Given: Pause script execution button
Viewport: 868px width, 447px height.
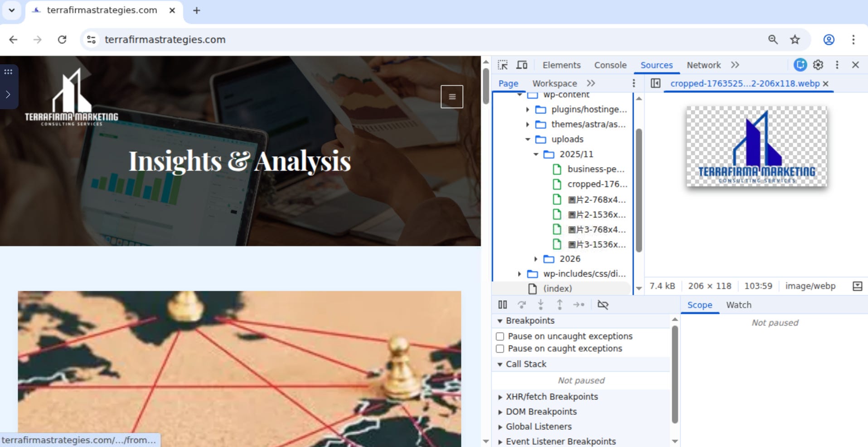Looking at the screenshot, I should coord(503,305).
